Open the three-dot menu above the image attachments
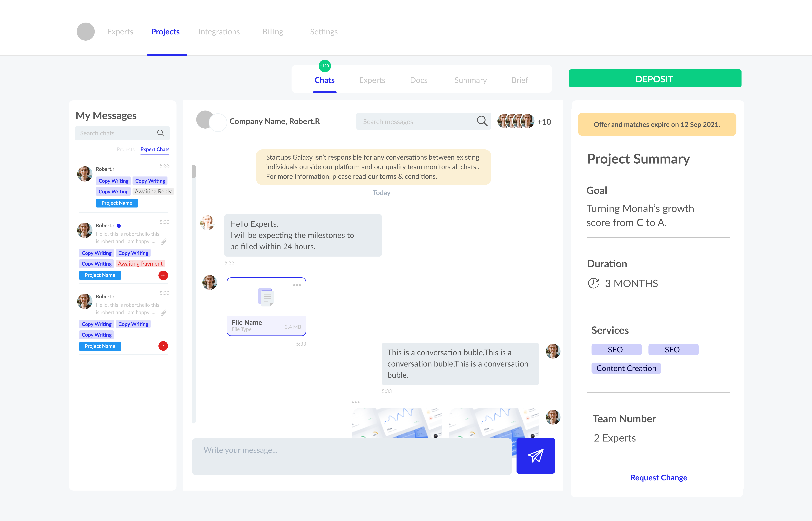 point(356,402)
